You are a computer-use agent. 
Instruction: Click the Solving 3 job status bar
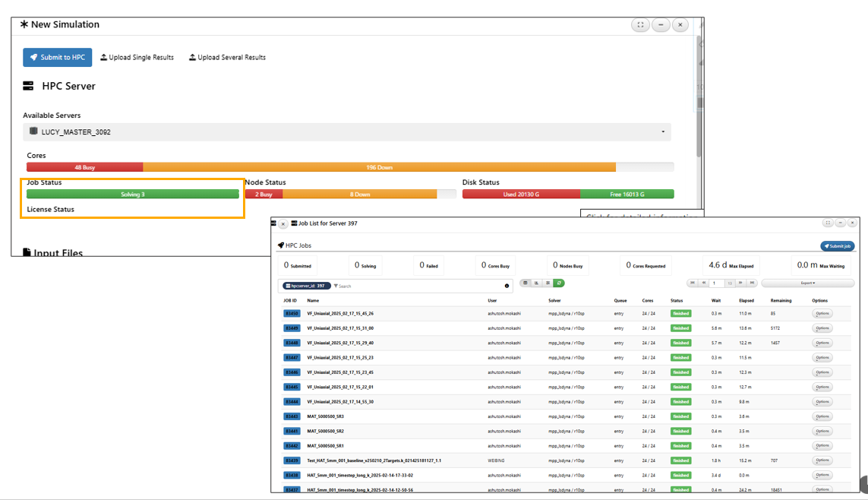[133, 195]
